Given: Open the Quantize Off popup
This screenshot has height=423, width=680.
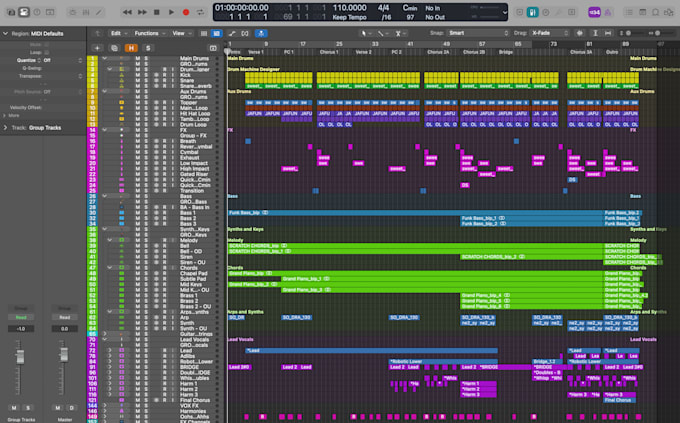Looking at the screenshot, I should point(62,60).
